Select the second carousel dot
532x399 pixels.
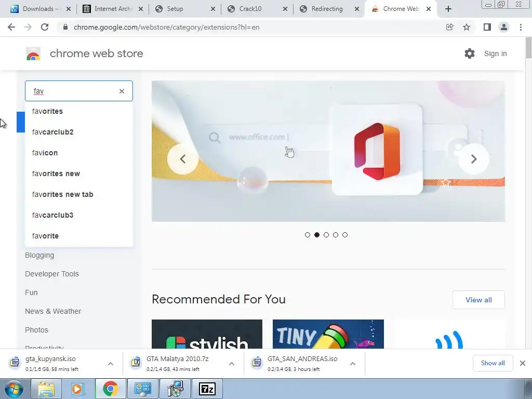317,235
